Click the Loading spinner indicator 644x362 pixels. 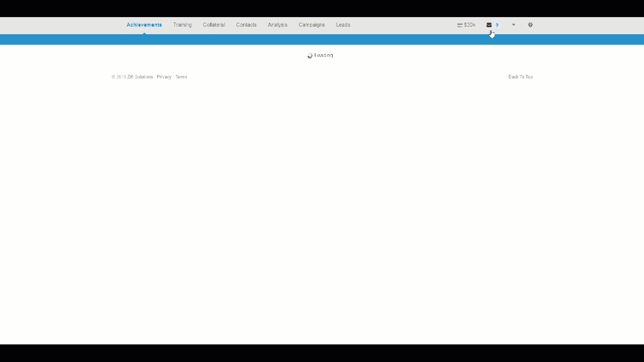coord(310,56)
